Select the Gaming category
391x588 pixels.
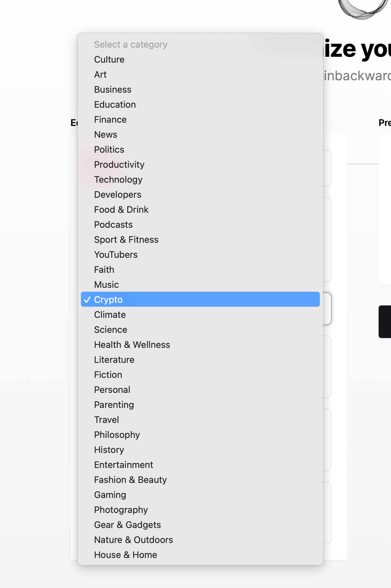coord(200,495)
